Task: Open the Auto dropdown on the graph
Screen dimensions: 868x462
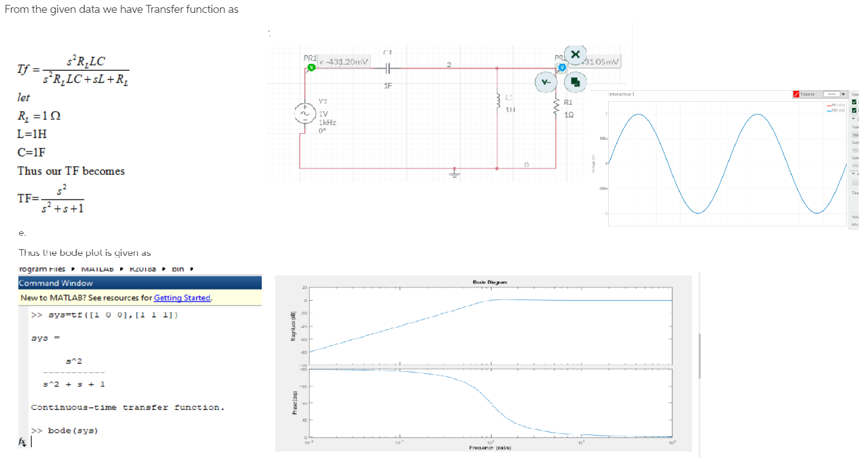Action: click(x=844, y=94)
